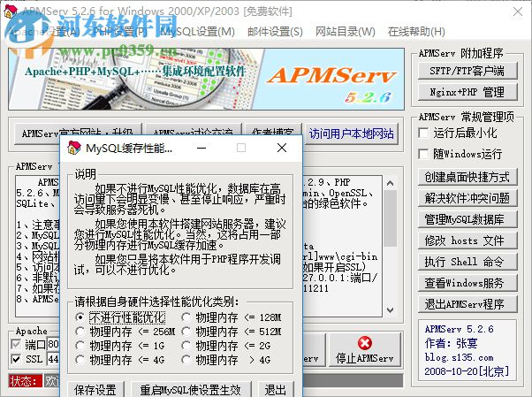532x397 pixels.
Task: Minimize the MySQL缓存性能 dialog
Action: point(201,148)
